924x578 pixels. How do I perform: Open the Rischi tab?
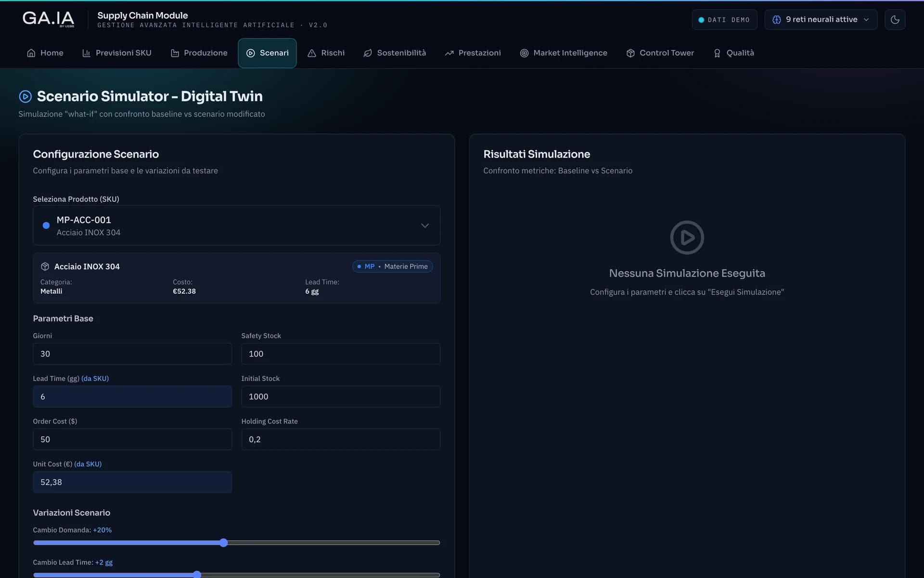tap(326, 53)
